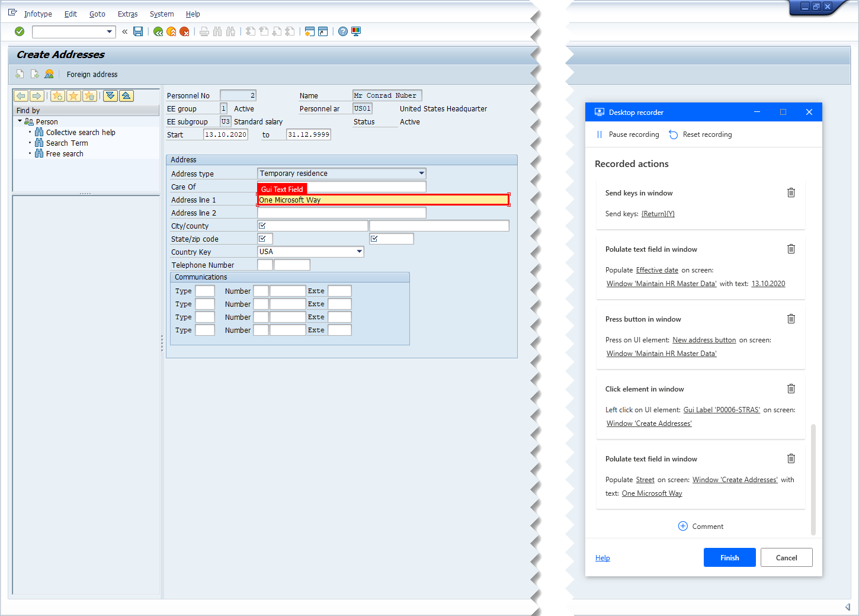
Task: Click the Address line 2 input field
Action: pos(341,213)
